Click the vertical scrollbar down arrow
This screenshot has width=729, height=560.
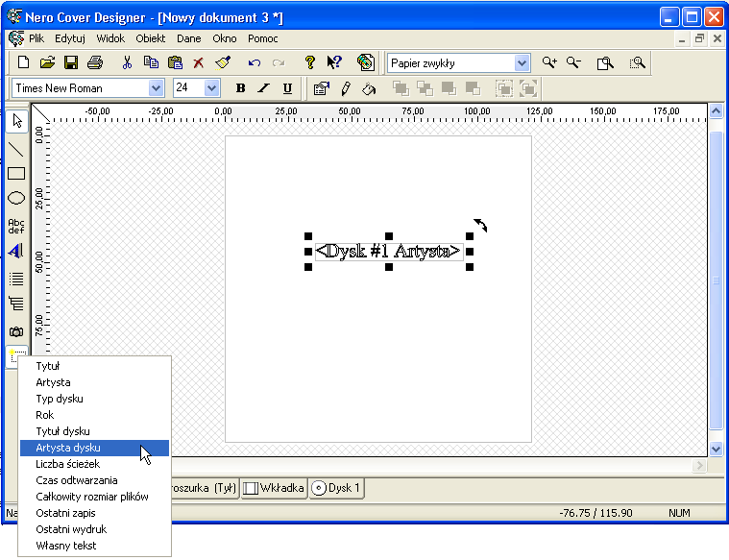pos(716,450)
